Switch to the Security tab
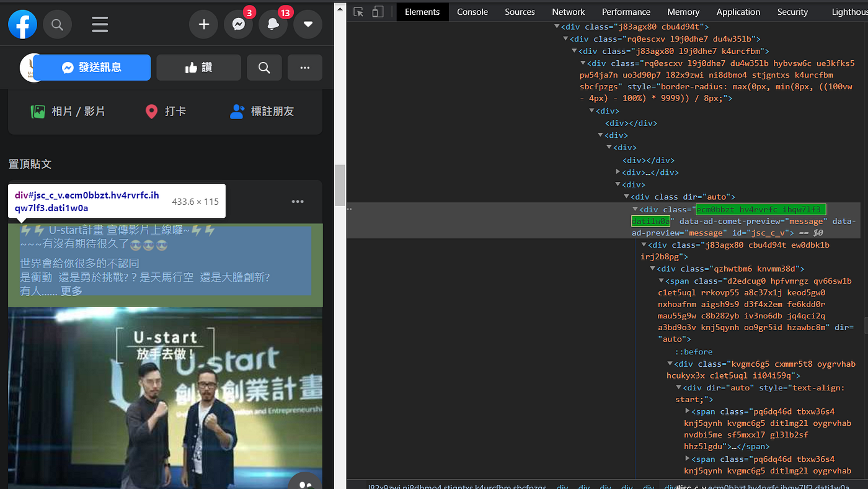The width and height of the screenshot is (868, 489). (x=792, y=12)
